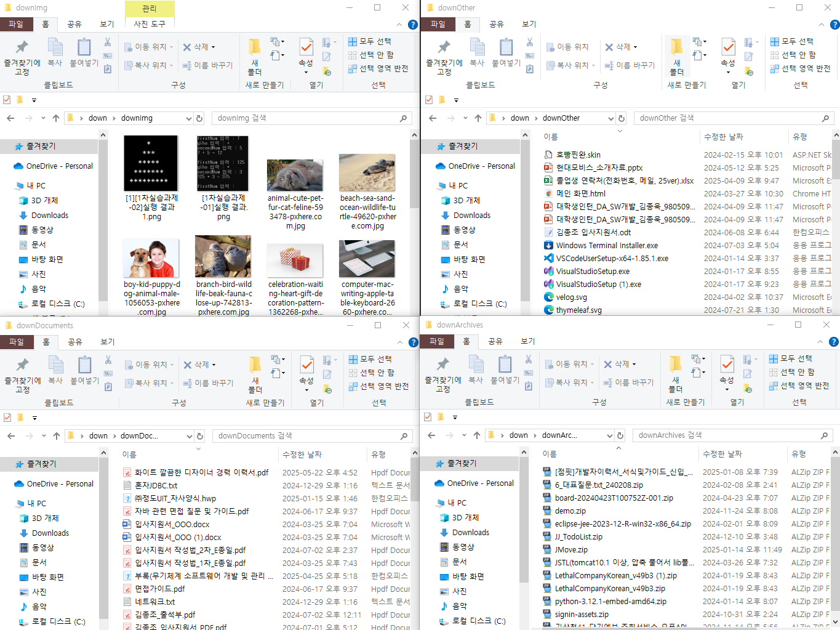Click help question mark in downImg window

point(413,25)
